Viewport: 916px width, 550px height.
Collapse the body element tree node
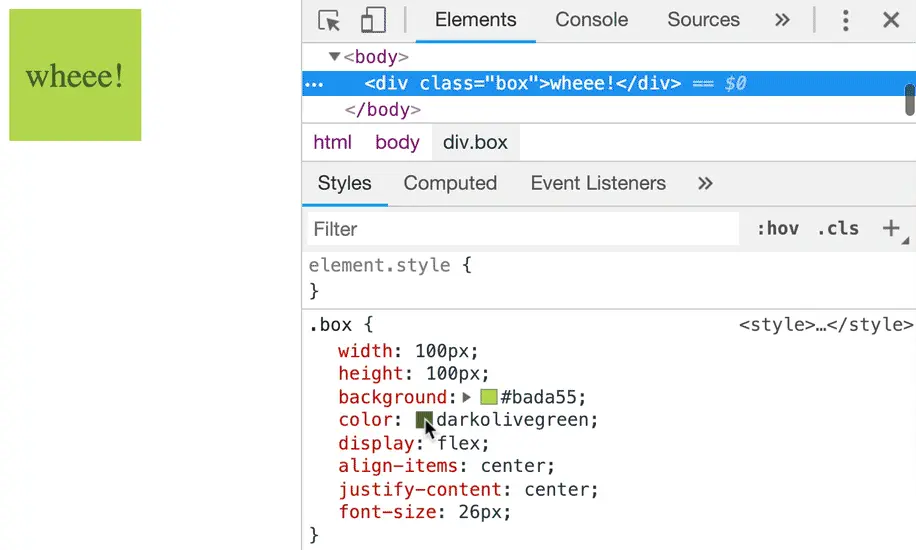click(x=334, y=57)
